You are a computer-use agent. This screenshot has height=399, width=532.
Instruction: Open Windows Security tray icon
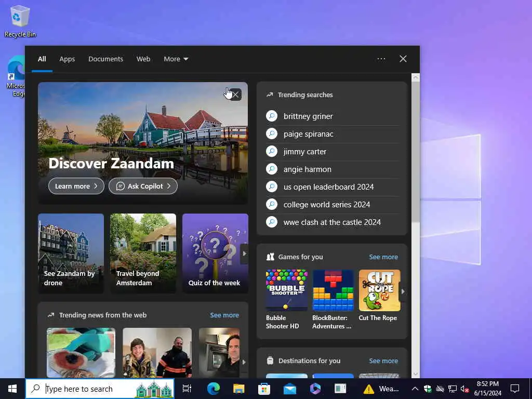click(x=428, y=389)
